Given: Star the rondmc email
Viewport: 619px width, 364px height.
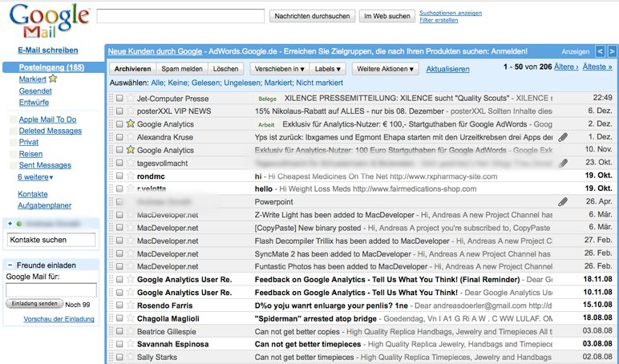Looking at the screenshot, I should [131, 176].
